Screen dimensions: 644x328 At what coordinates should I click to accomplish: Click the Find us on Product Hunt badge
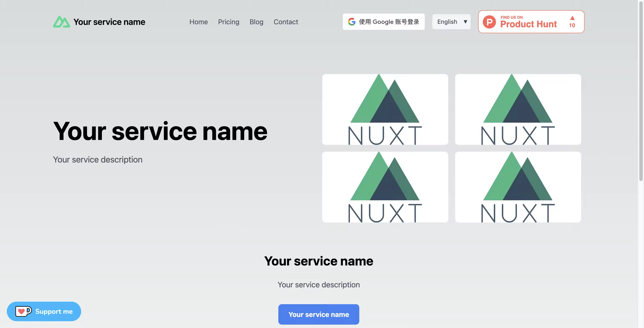click(x=531, y=22)
